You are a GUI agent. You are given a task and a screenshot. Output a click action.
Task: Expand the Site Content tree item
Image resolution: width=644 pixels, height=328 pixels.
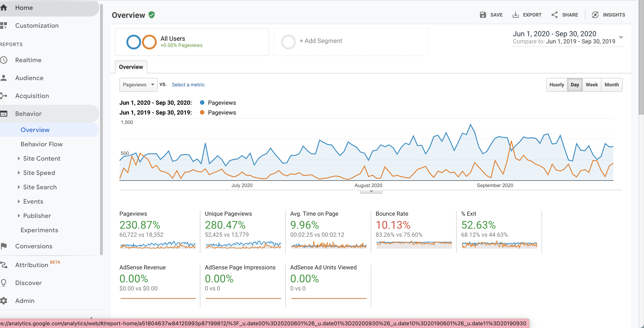[x=19, y=158]
